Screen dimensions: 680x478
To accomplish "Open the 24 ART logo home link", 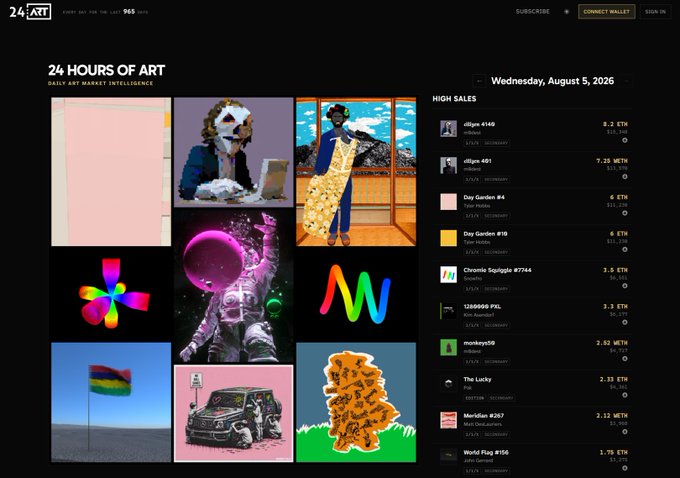I will pos(30,12).
